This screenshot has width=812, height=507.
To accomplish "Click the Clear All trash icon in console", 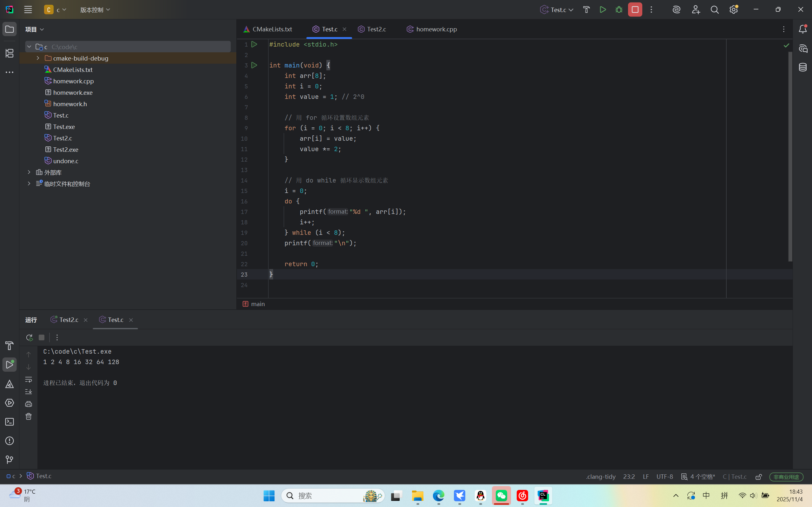I will (x=29, y=416).
